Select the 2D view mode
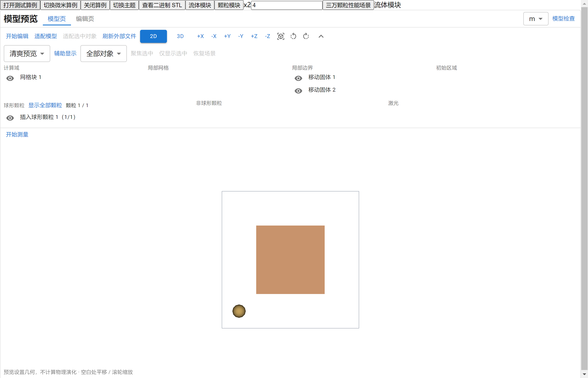Image resolution: width=588 pixels, height=378 pixels. [x=153, y=36]
